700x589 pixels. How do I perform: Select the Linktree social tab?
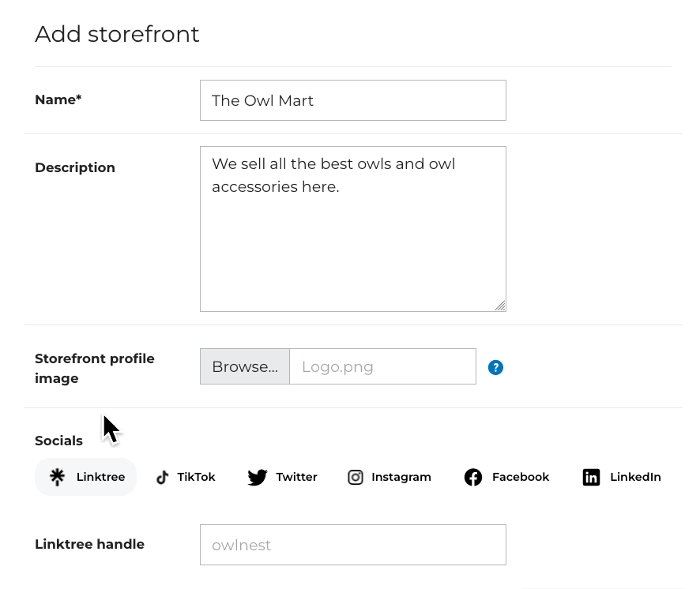(x=86, y=477)
